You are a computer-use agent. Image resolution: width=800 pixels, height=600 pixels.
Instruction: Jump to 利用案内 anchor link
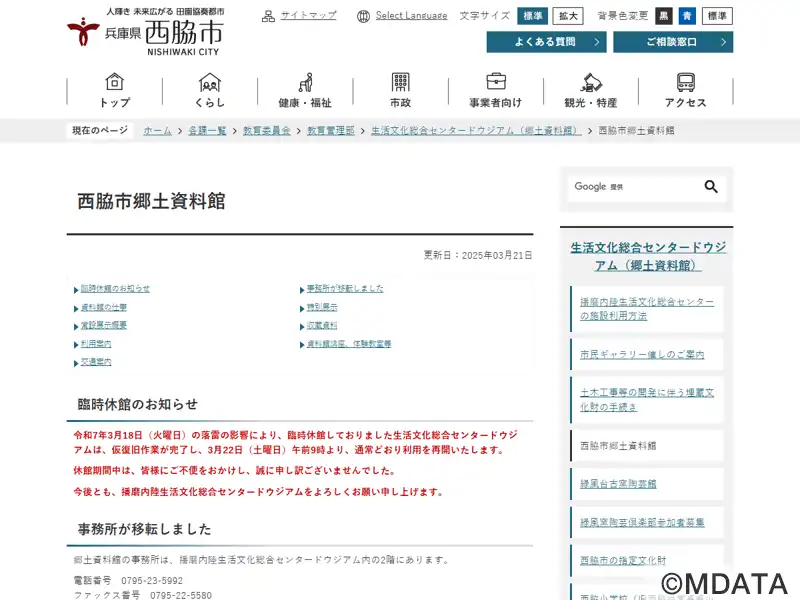pyautogui.click(x=96, y=344)
